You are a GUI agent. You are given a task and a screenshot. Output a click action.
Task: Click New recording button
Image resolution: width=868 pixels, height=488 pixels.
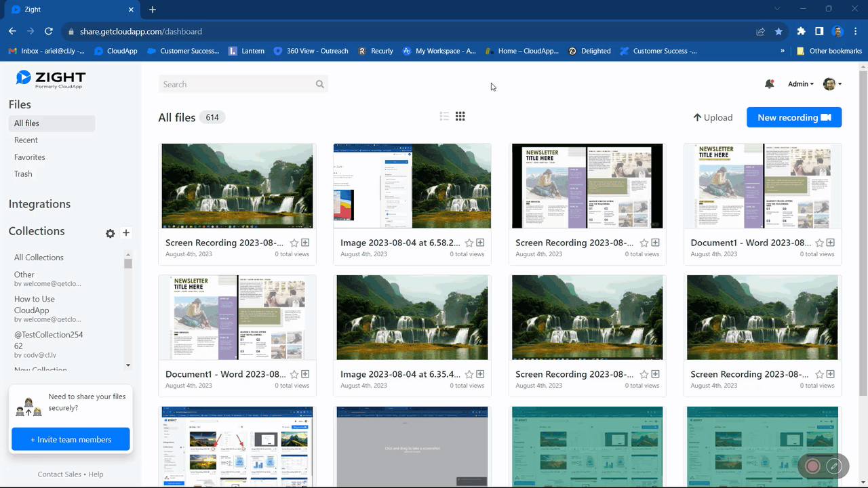(794, 117)
